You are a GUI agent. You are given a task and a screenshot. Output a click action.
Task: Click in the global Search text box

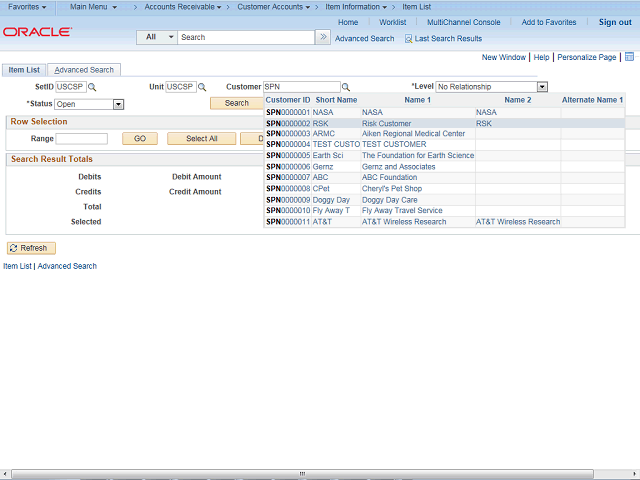pos(246,37)
